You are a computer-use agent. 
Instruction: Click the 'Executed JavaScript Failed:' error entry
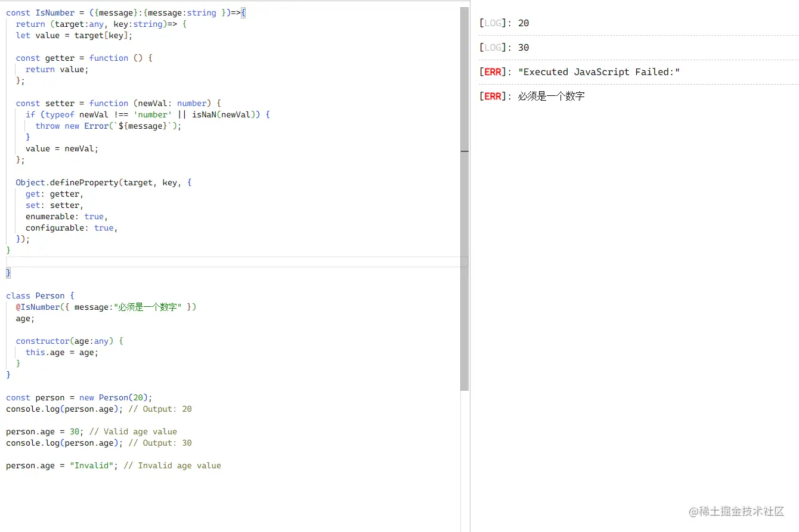click(638, 72)
